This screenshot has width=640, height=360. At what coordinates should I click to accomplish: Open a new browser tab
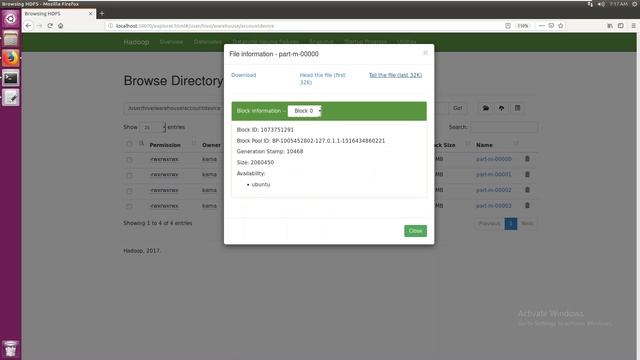tap(102, 13)
